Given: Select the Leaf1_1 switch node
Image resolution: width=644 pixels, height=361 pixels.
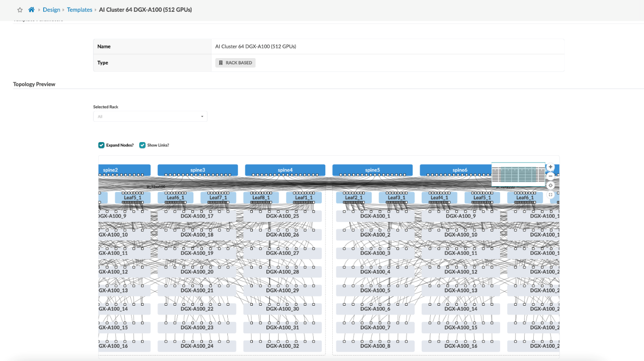Looking at the screenshot, I should click(304, 198).
